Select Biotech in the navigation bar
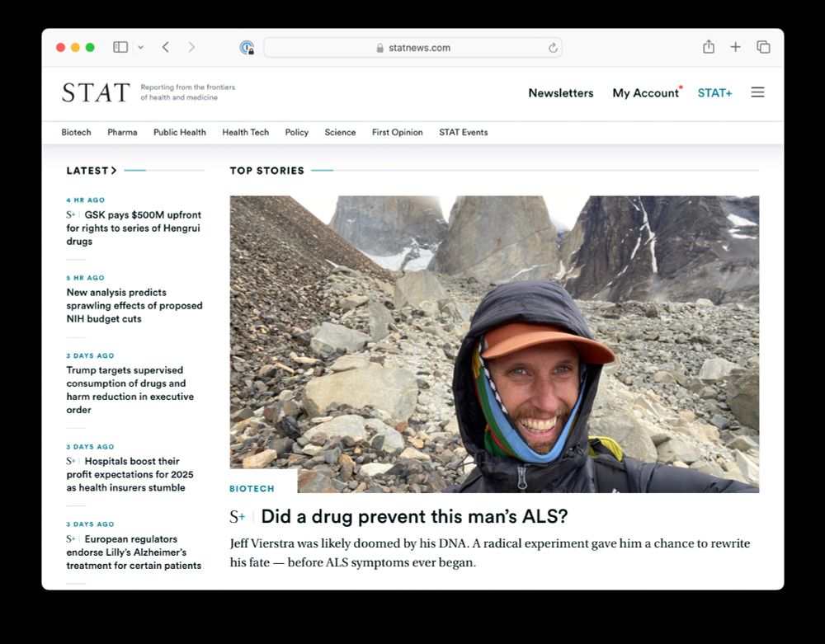 pos(76,133)
